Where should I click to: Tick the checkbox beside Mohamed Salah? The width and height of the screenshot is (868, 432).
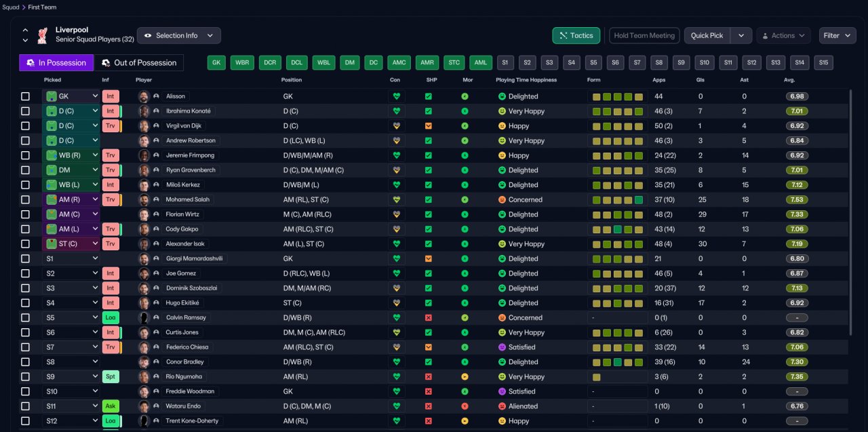(25, 199)
